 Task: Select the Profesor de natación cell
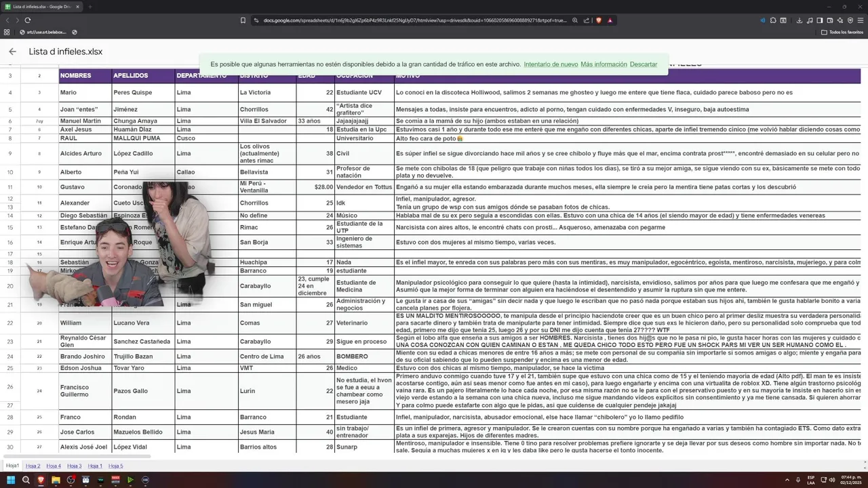pyautogui.click(x=364, y=172)
